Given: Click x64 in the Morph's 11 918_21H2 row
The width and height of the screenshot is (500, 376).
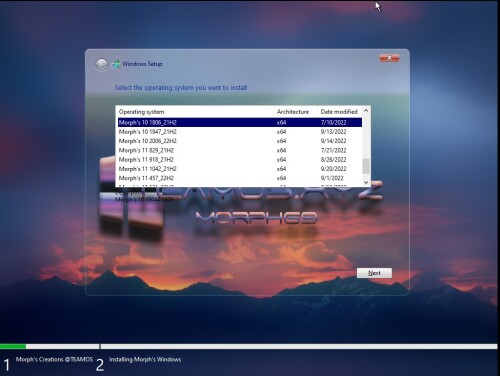Looking at the screenshot, I should (281, 160).
